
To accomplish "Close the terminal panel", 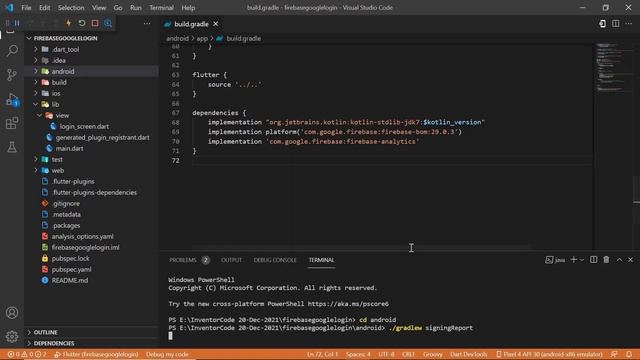I will (x=631, y=260).
